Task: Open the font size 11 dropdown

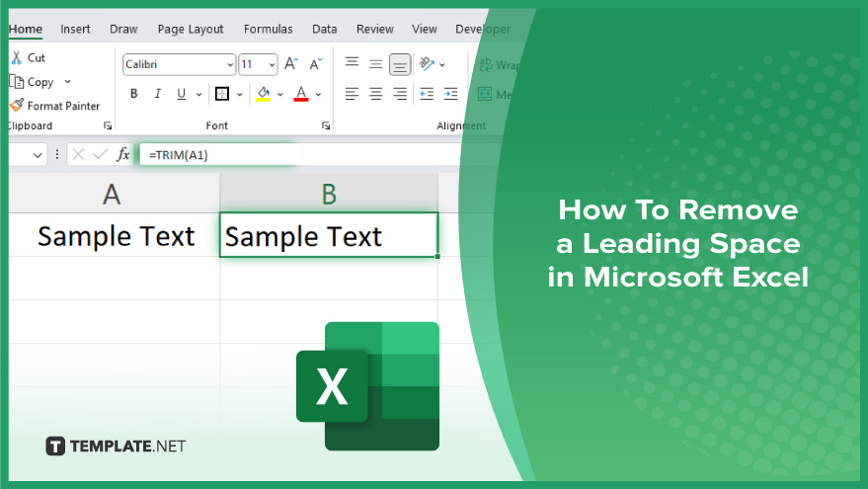Action: [272, 65]
